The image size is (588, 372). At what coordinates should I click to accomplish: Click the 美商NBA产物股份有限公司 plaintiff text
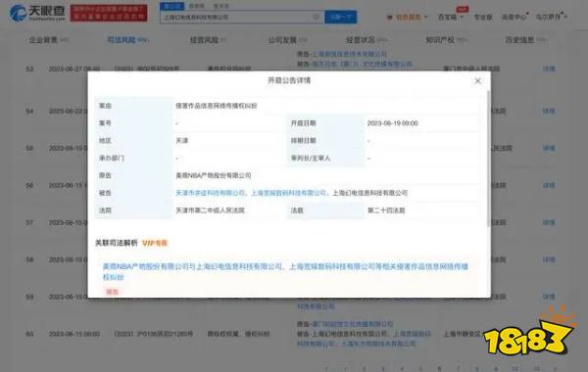pyautogui.click(x=214, y=175)
